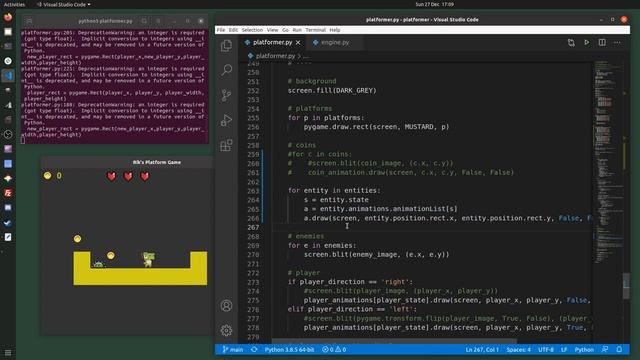Open the Search view in VS Code
The width and height of the screenshot is (640, 360).
pyautogui.click(x=227, y=70)
